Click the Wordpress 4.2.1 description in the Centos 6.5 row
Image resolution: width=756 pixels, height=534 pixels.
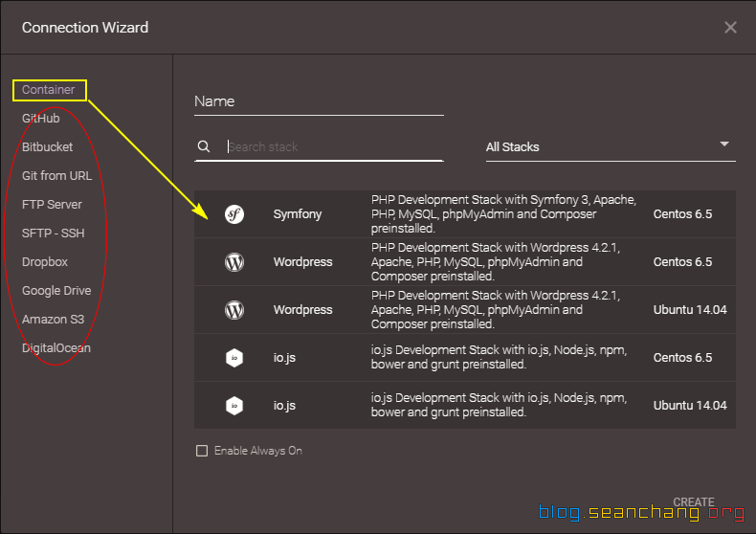[496, 261]
